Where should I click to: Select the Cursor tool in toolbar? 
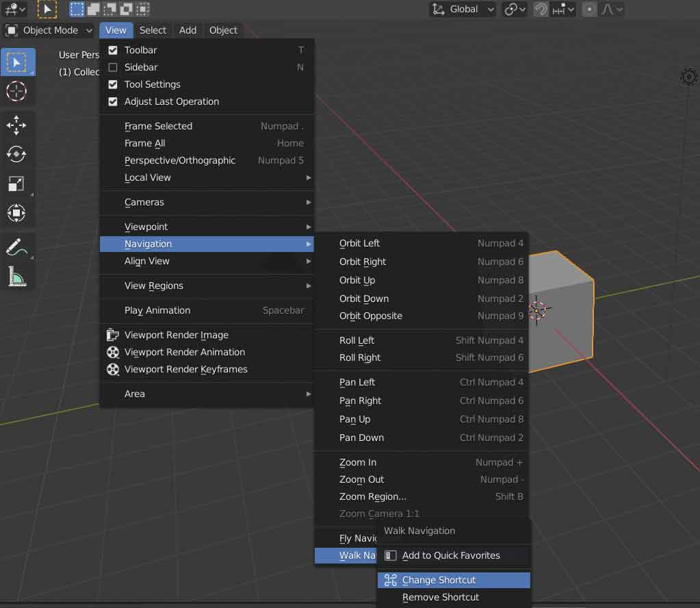[16, 91]
